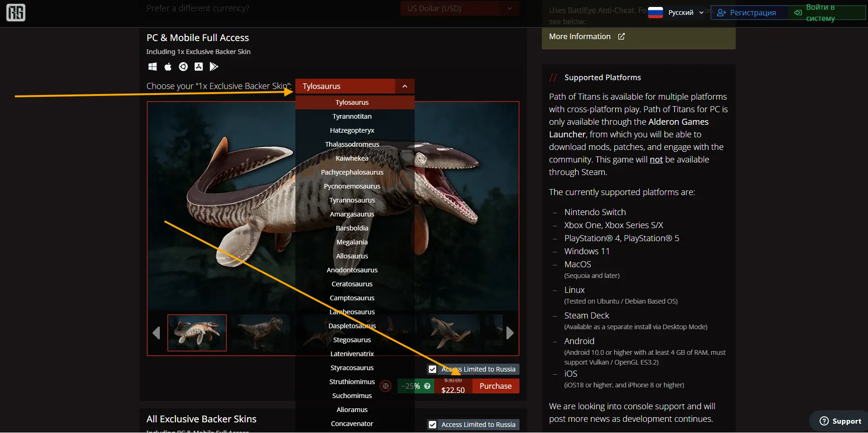Toggle Access Limited to Russia under All Exclusive Backer Skins

[432, 425]
